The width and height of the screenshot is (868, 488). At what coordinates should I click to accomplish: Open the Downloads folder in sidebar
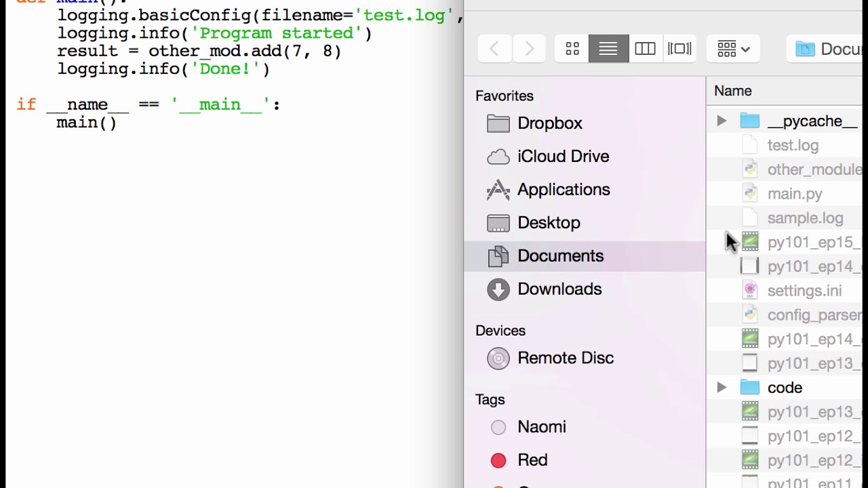559,289
